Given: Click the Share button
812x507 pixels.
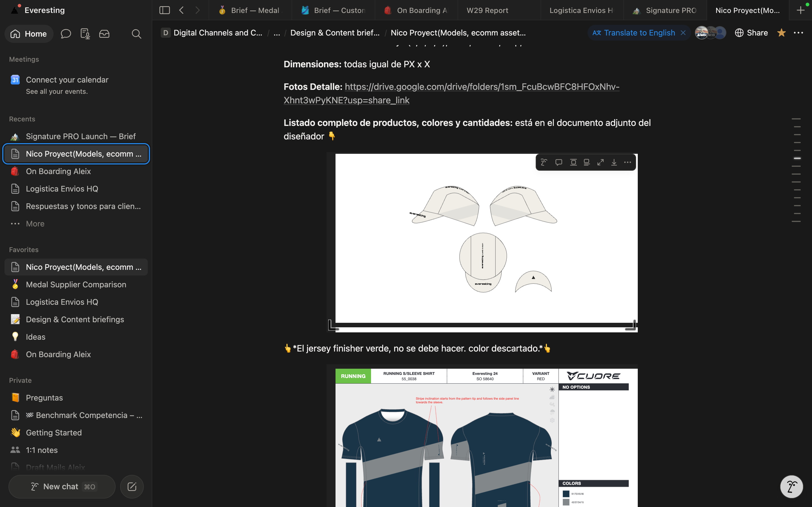Looking at the screenshot, I should pyautogui.click(x=751, y=33).
